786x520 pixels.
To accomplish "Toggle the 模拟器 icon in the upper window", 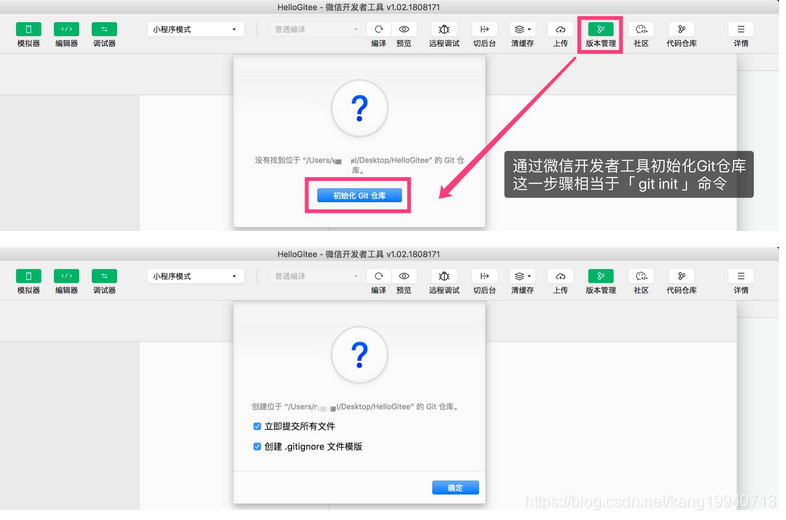I will [x=29, y=29].
